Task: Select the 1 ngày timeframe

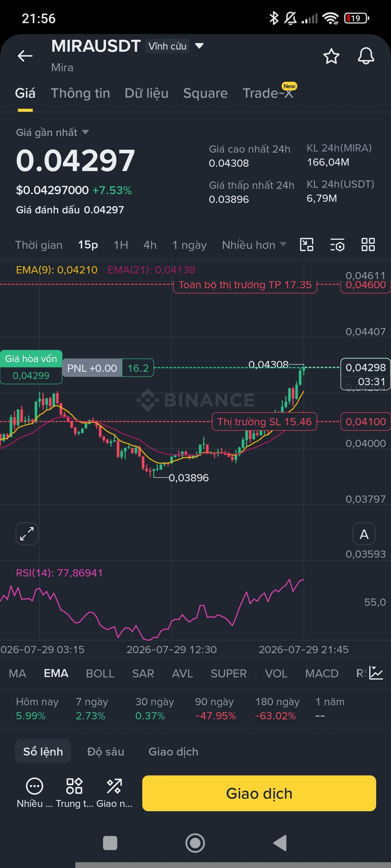Action: coord(189,245)
